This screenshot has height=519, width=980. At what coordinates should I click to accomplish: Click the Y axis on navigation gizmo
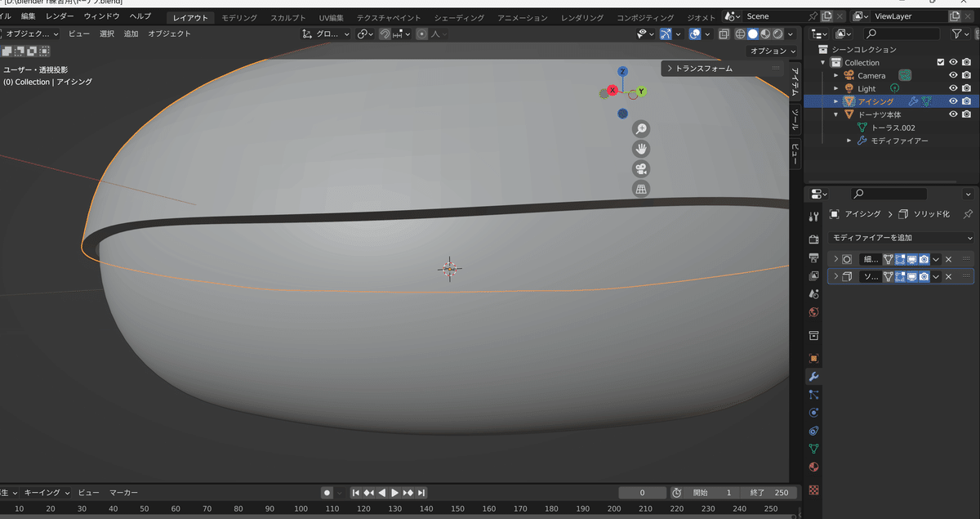coord(641,92)
